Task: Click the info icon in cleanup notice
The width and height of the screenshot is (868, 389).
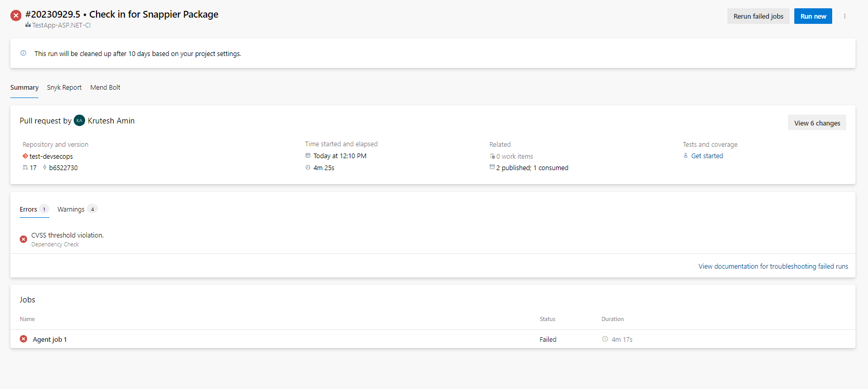Action: pyautogui.click(x=23, y=53)
